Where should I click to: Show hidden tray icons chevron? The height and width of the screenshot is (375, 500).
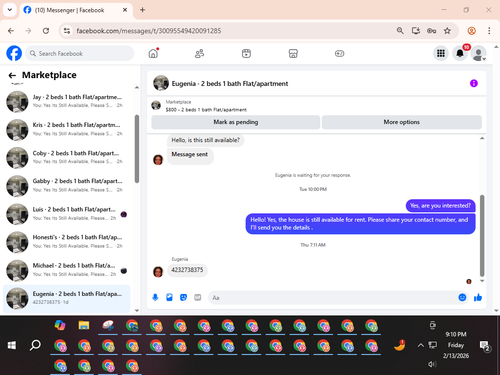pos(421,345)
